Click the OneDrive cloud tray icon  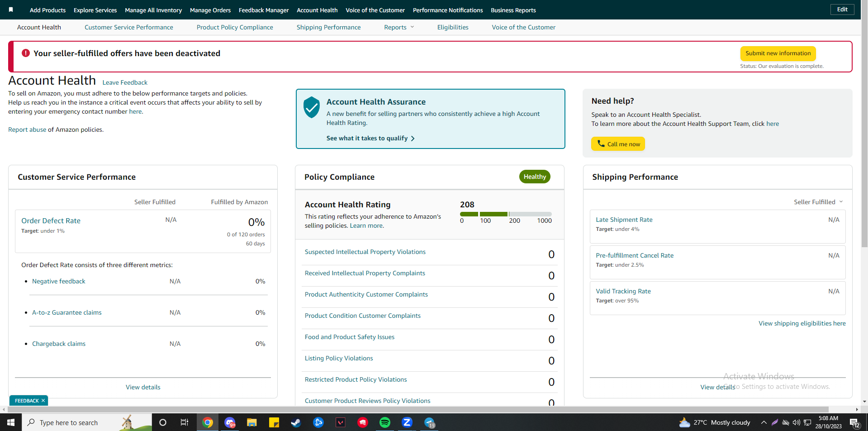[786, 422]
